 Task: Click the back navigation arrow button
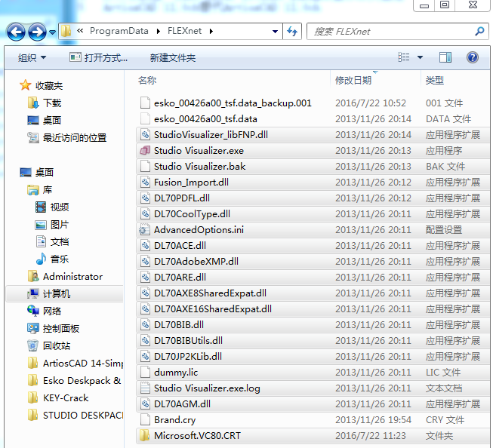point(16,32)
